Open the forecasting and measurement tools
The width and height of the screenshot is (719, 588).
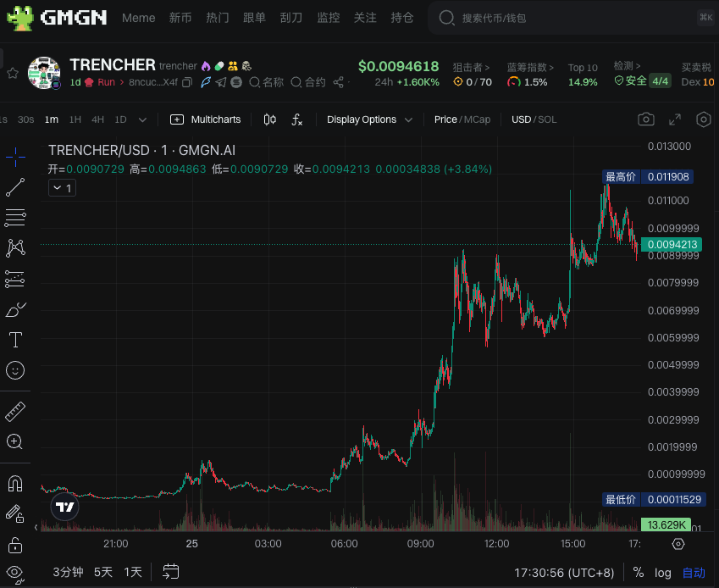(14, 279)
